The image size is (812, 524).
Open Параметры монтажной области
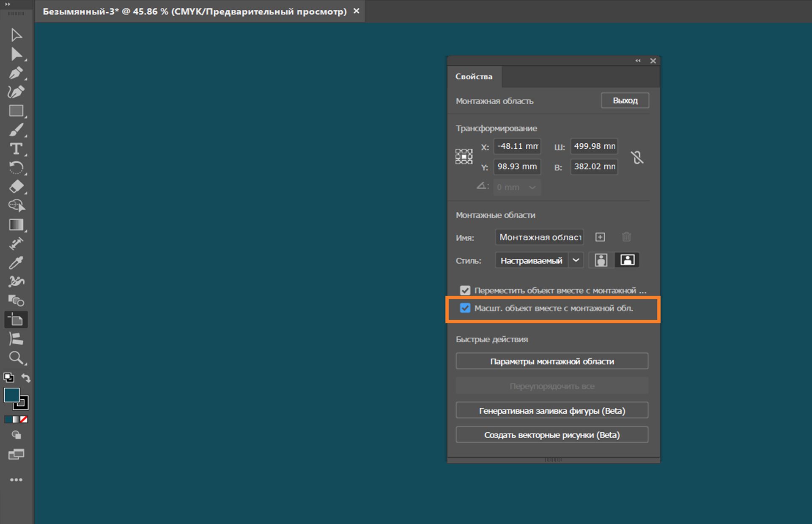click(x=551, y=361)
